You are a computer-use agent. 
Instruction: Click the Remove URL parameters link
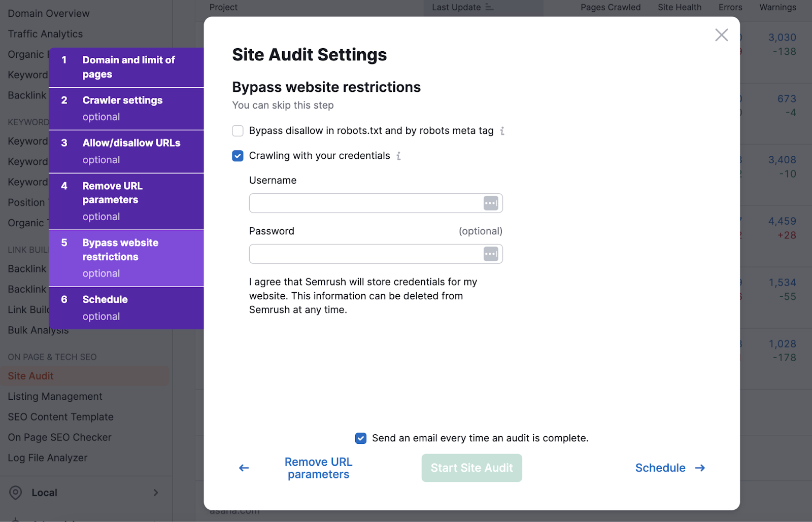click(318, 468)
